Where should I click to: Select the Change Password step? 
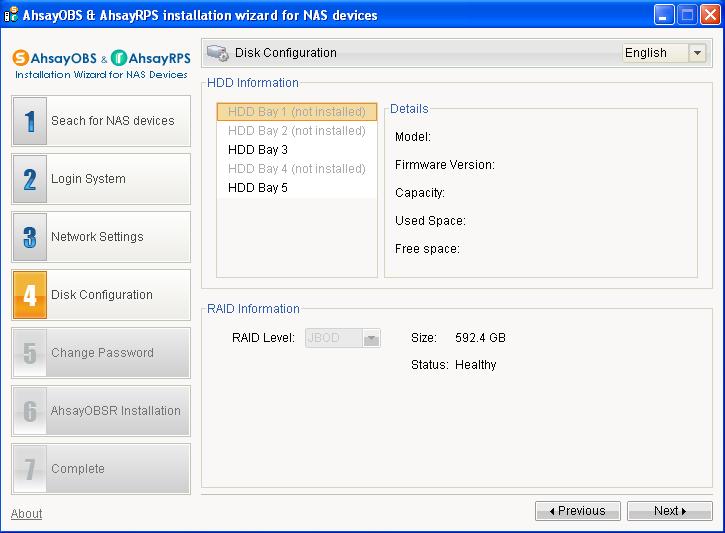[101, 353]
